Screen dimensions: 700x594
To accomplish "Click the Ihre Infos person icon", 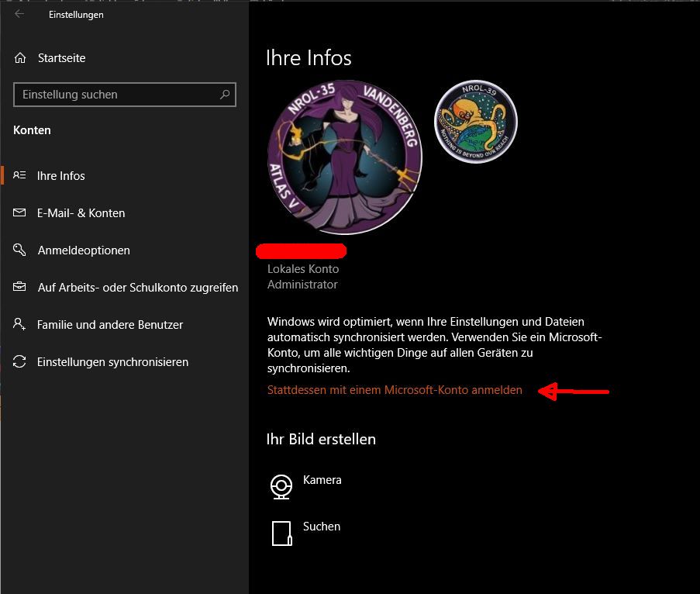I will point(19,175).
